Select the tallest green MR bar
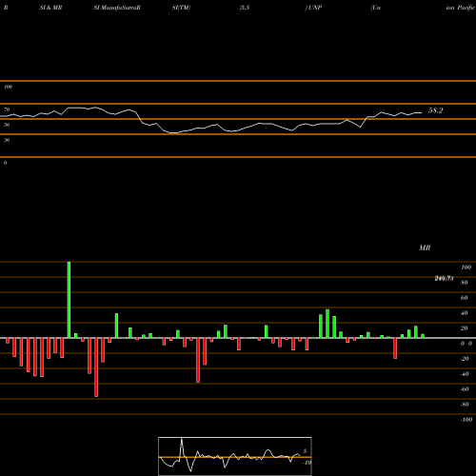 [69, 300]
